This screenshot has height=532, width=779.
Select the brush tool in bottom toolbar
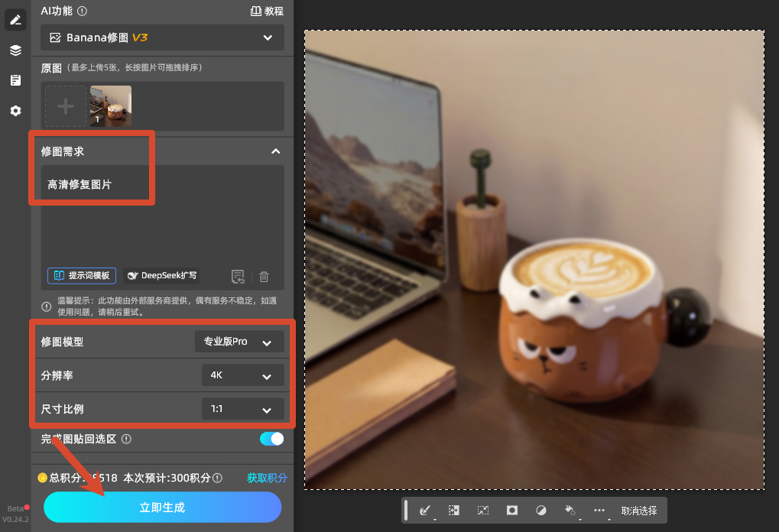(425, 510)
